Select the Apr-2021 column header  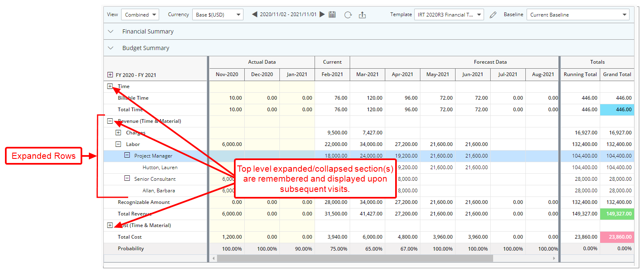(403, 74)
